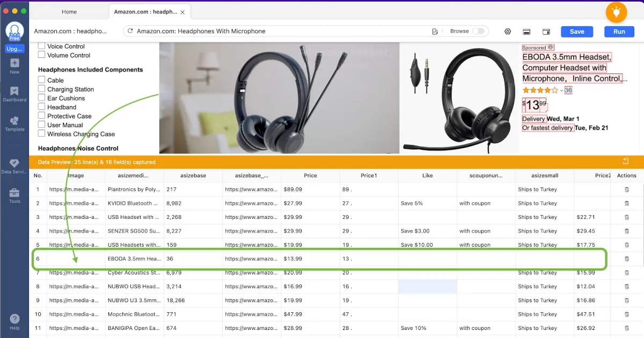Click the window layout icon next to Save
Screen dimensions: 644x338
(546, 32)
